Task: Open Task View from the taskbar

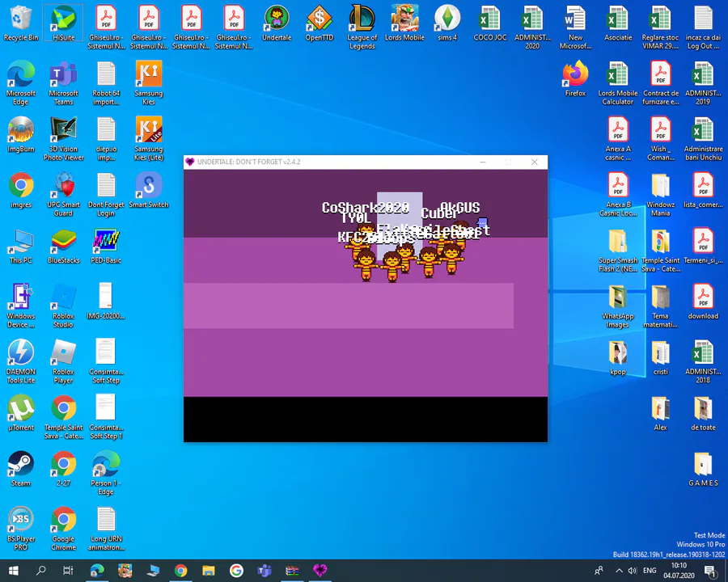Action: (x=68, y=571)
